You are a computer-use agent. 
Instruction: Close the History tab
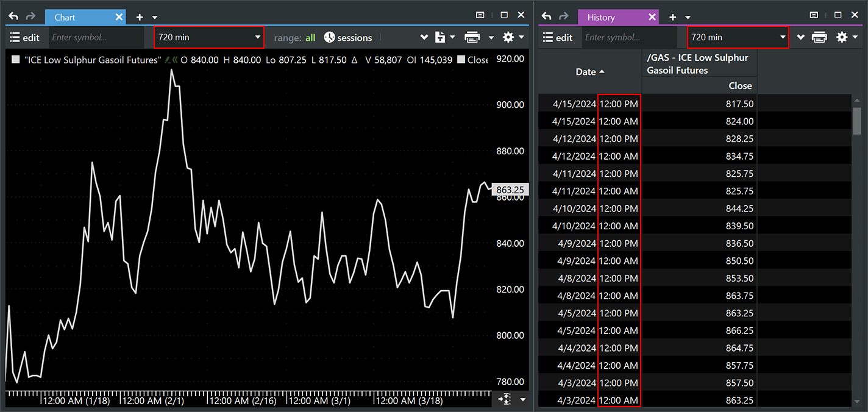click(652, 17)
